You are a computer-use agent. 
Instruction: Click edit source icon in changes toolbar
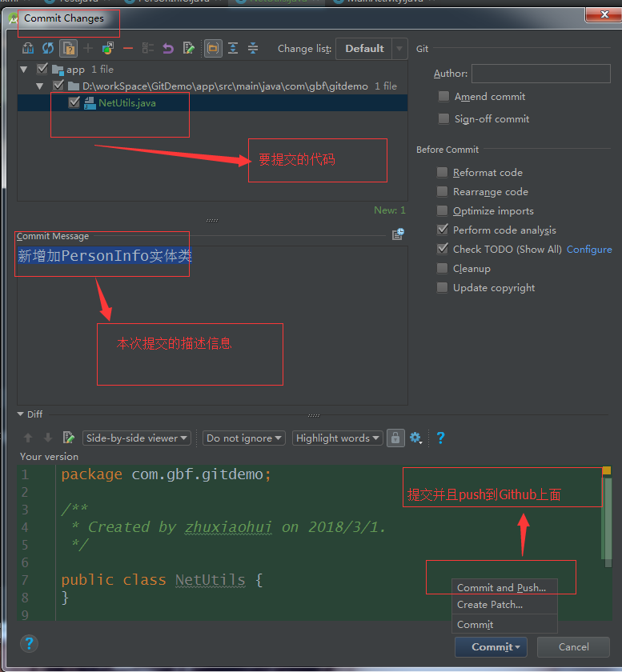coord(188,49)
